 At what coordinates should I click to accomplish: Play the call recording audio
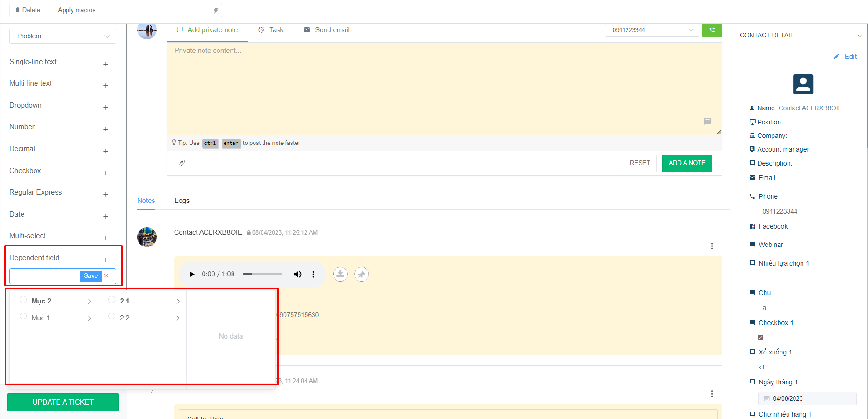coord(192,275)
